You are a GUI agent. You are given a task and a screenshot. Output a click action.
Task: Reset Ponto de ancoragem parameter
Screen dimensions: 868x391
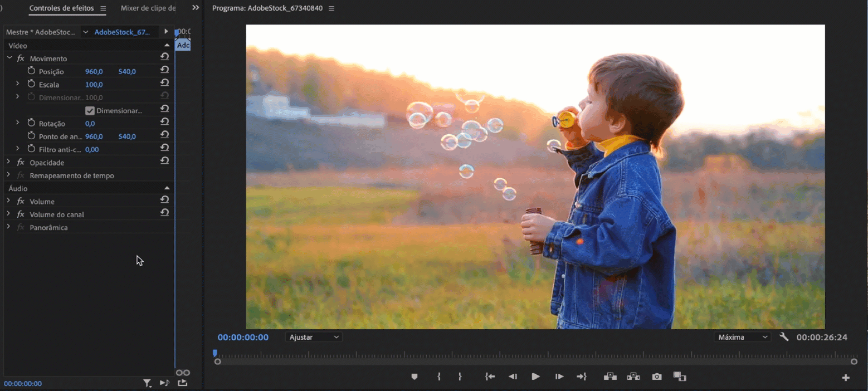[x=164, y=135]
